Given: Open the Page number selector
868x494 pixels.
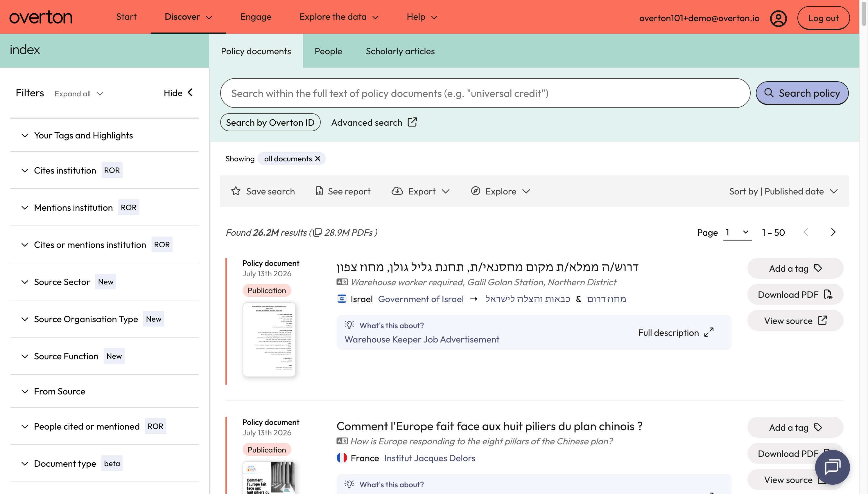Looking at the screenshot, I should [x=737, y=232].
